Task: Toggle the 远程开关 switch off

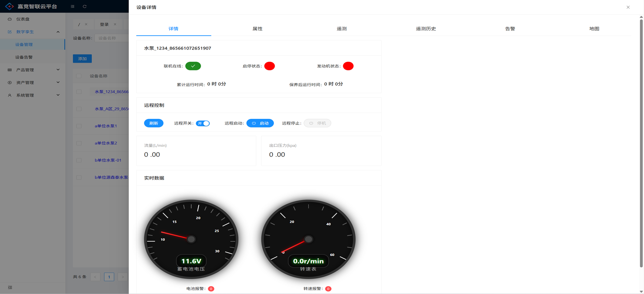Action: pos(203,123)
